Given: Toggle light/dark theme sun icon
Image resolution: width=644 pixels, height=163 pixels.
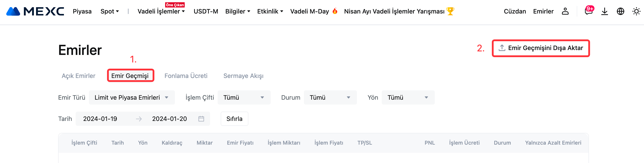Looking at the screenshot, I should (636, 12).
